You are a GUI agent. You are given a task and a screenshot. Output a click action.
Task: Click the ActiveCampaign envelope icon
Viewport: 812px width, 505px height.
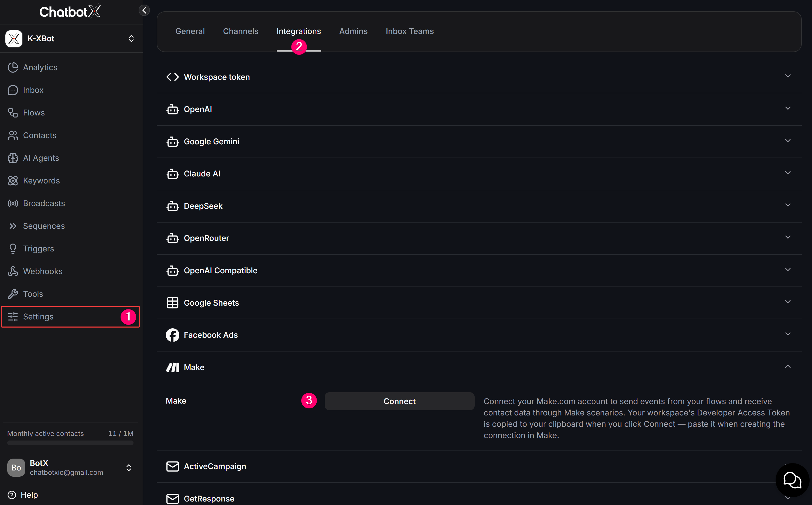(x=173, y=466)
